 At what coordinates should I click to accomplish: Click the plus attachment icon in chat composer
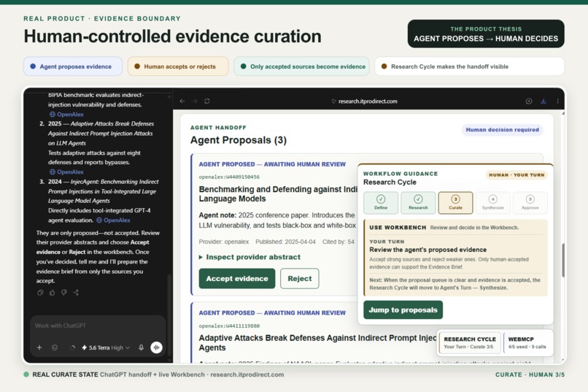pyautogui.click(x=39, y=347)
